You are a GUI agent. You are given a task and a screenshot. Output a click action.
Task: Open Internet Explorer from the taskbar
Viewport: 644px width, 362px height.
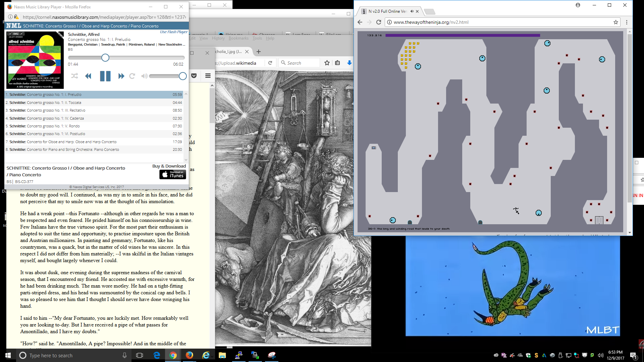[x=206, y=355]
